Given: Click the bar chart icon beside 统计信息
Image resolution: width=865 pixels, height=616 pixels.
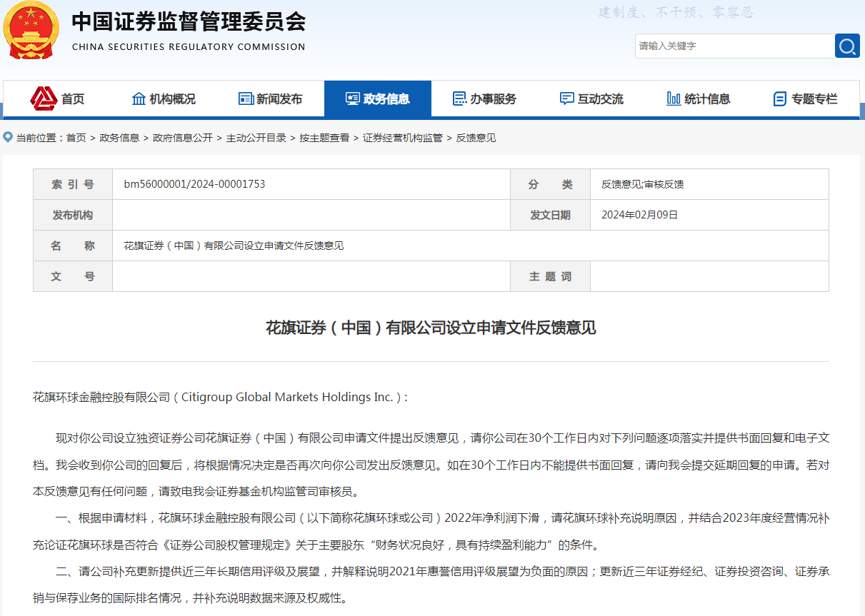Looking at the screenshot, I should (673, 99).
